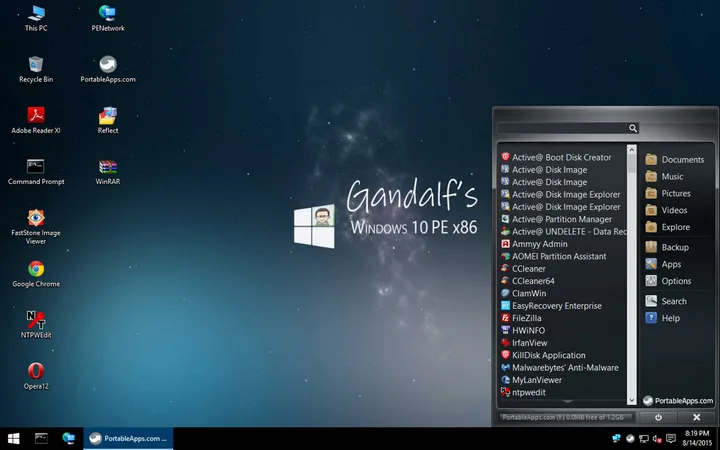Click app list scrollbar down arrow
The width and height of the screenshot is (720, 450).
click(x=632, y=400)
